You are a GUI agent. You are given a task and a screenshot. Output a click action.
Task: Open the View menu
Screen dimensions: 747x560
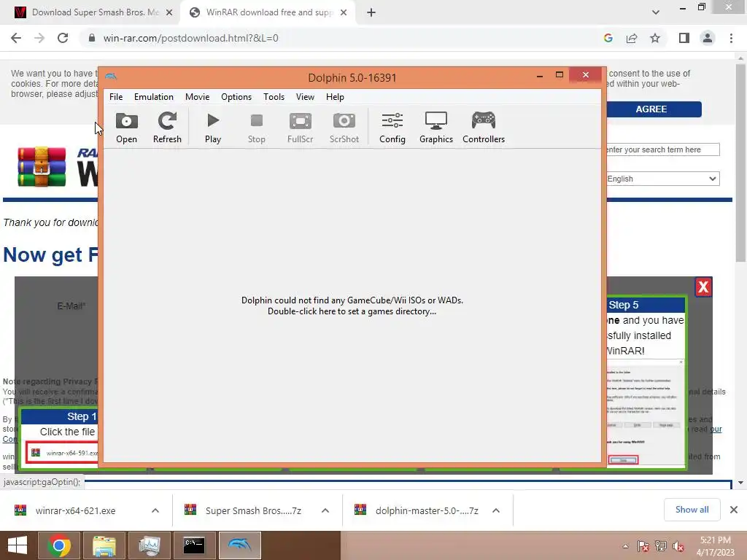pyautogui.click(x=305, y=97)
